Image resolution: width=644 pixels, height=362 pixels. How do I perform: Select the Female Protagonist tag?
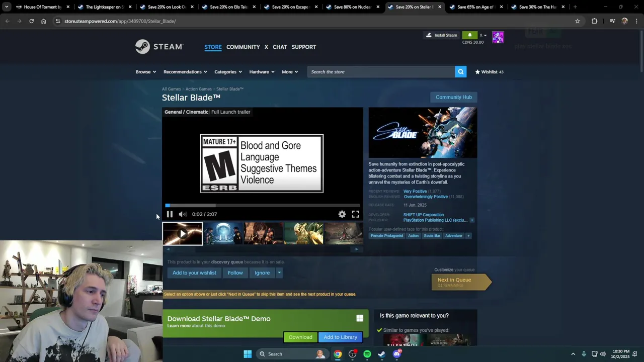tap(386, 236)
